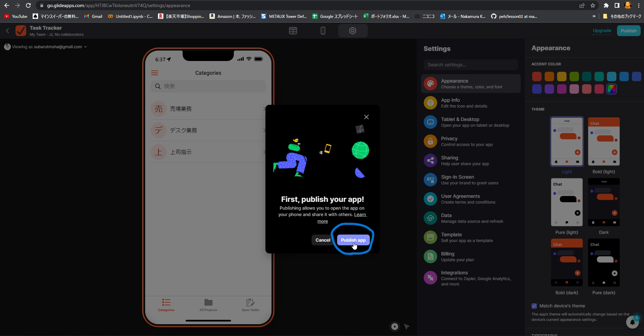The height and width of the screenshot is (336, 644).
Task: Select the Bold (light) theme thumbnail
Action: (x=604, y=142)
